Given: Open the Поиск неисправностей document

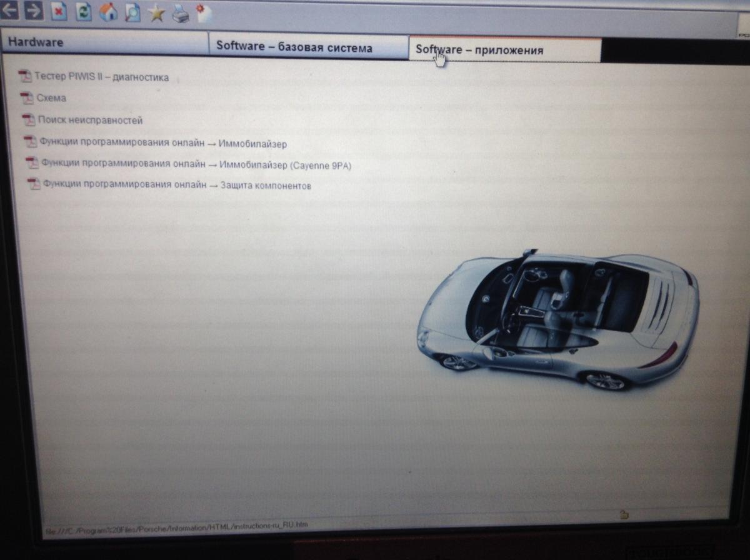Looking at the screenshot, I should (91, 120).
